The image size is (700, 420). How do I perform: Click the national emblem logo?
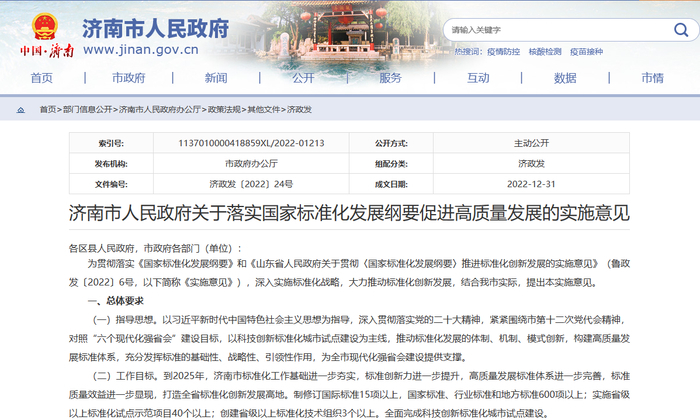pos(45,27)
